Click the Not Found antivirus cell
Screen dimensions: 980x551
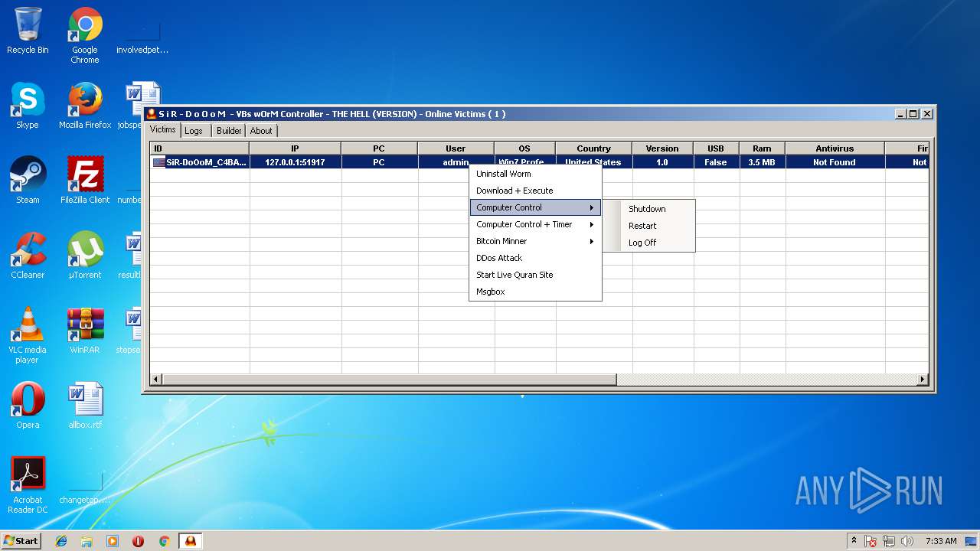tap(835, 162)
